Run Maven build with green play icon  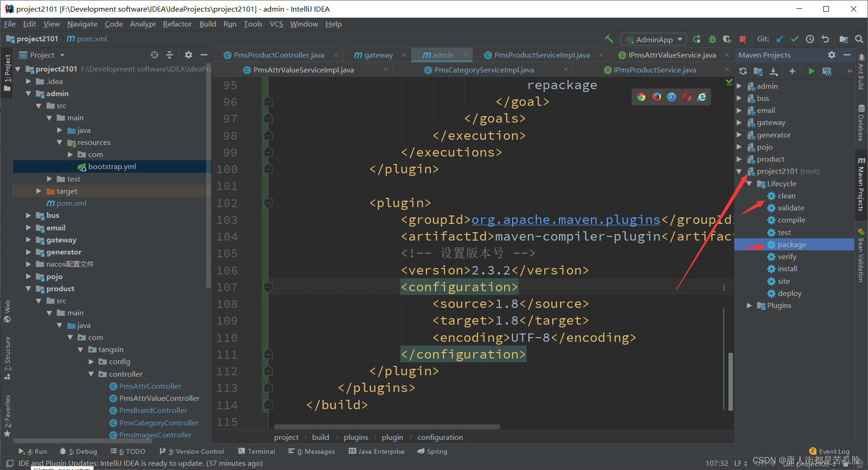811,71
